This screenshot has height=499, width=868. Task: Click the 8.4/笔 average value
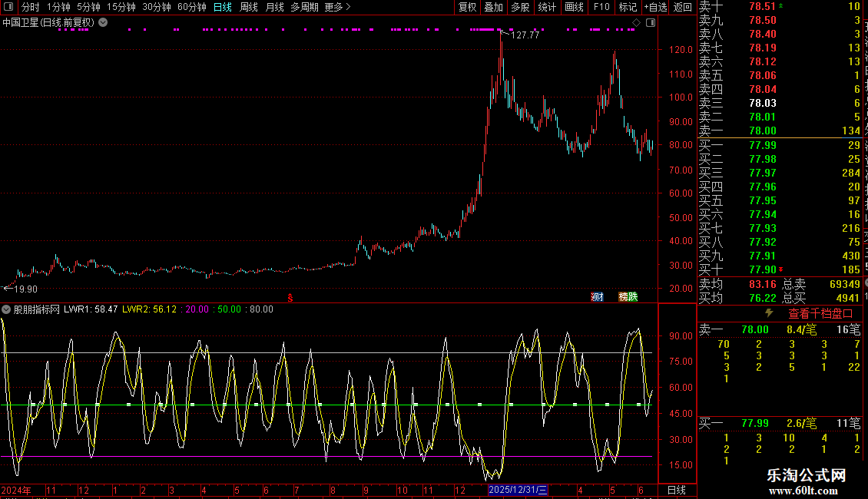click(x=802, y=329)
